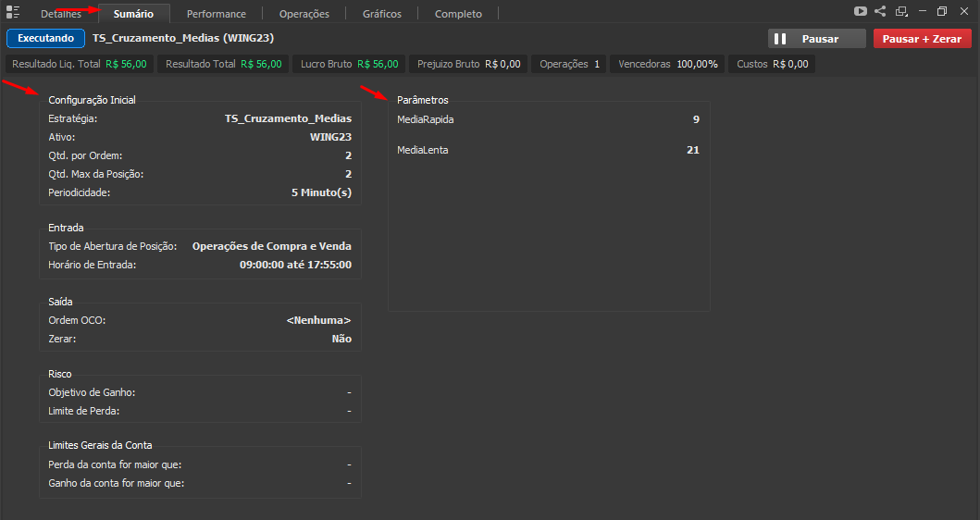980x520 pixels.
Task: Select the Sumário tab
Action: pyautogui.click(x=133, y=14)
